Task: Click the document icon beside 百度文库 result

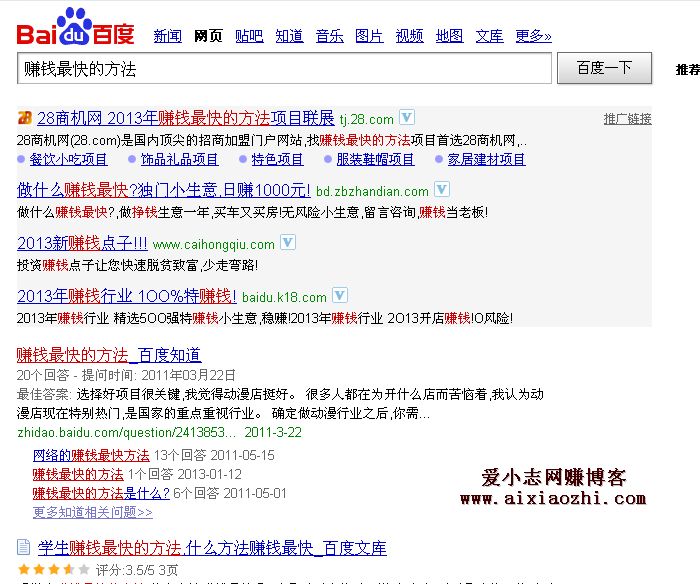Action: click(24, 547)
